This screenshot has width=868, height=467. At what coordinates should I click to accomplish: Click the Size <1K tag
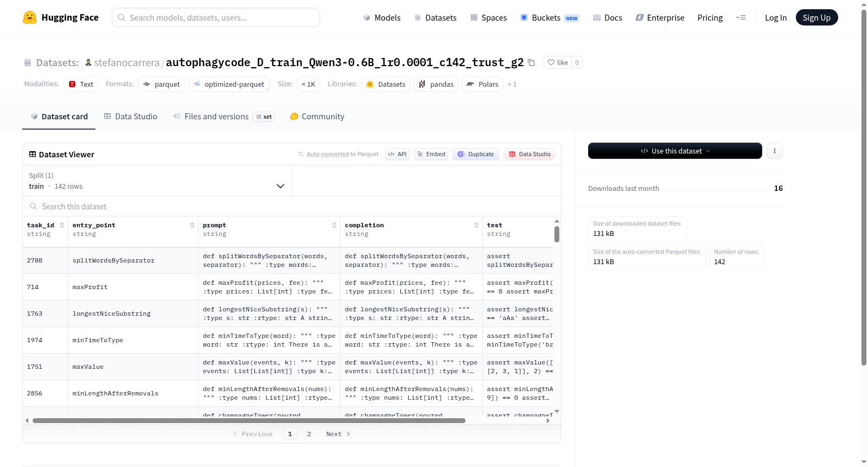coord(308,84)
